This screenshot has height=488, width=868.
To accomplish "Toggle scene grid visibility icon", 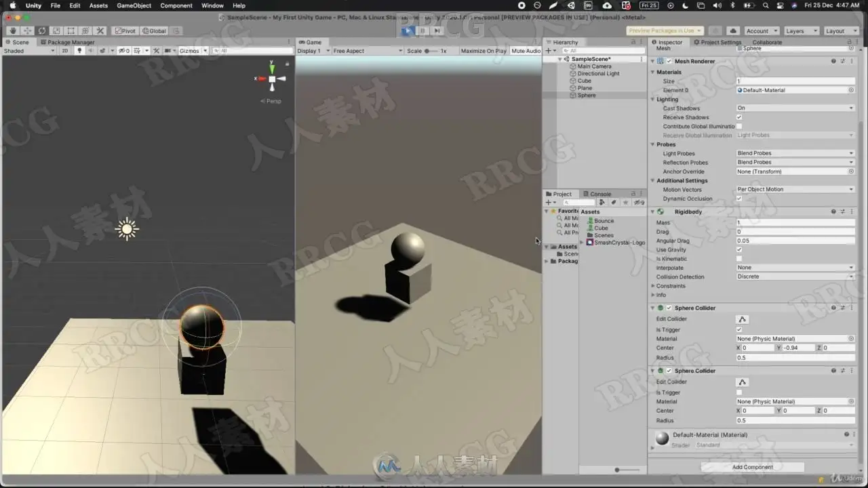I will (x=138, y=51).
